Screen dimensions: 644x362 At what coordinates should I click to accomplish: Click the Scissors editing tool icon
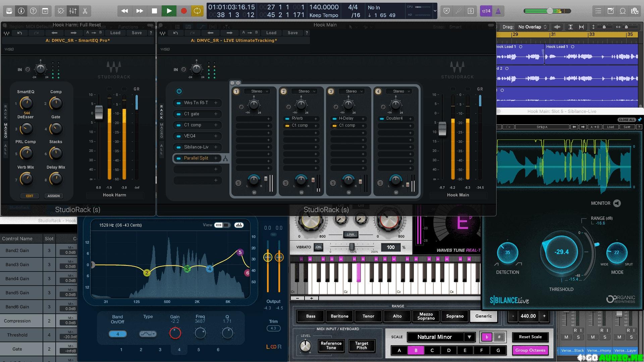pos(85,11)
